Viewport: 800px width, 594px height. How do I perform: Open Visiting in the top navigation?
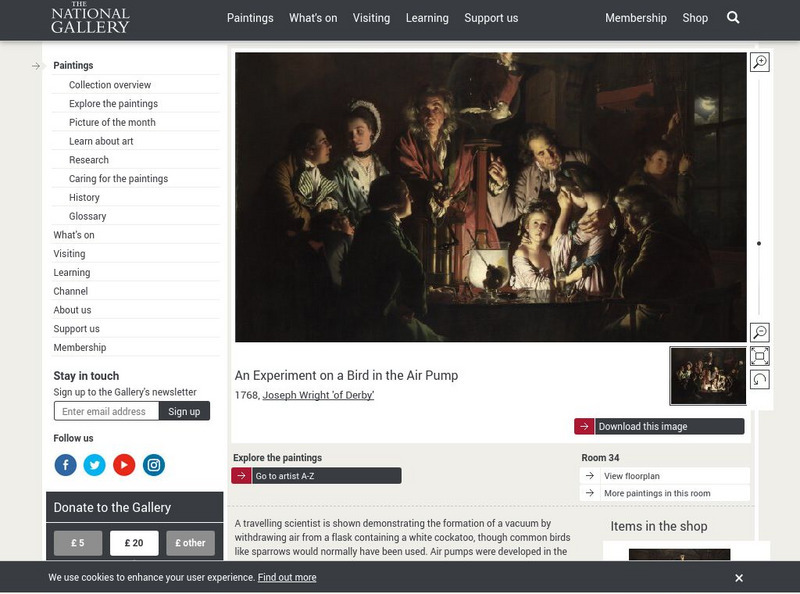click(371, 18)
